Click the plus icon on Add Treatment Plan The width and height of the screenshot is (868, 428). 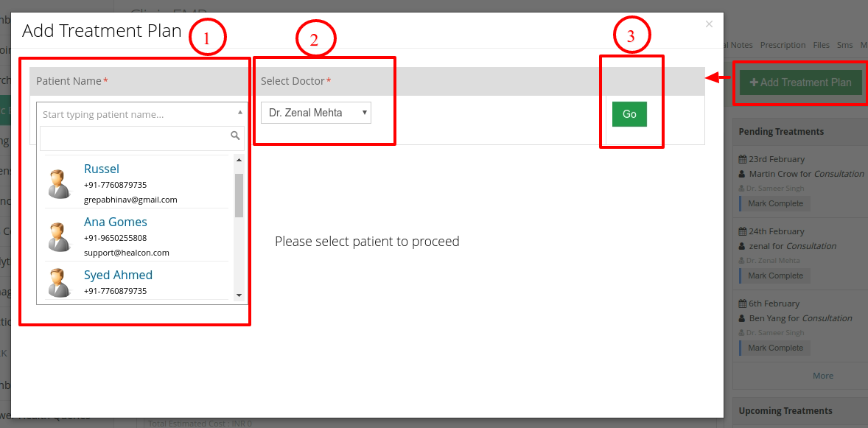point(753,83)
